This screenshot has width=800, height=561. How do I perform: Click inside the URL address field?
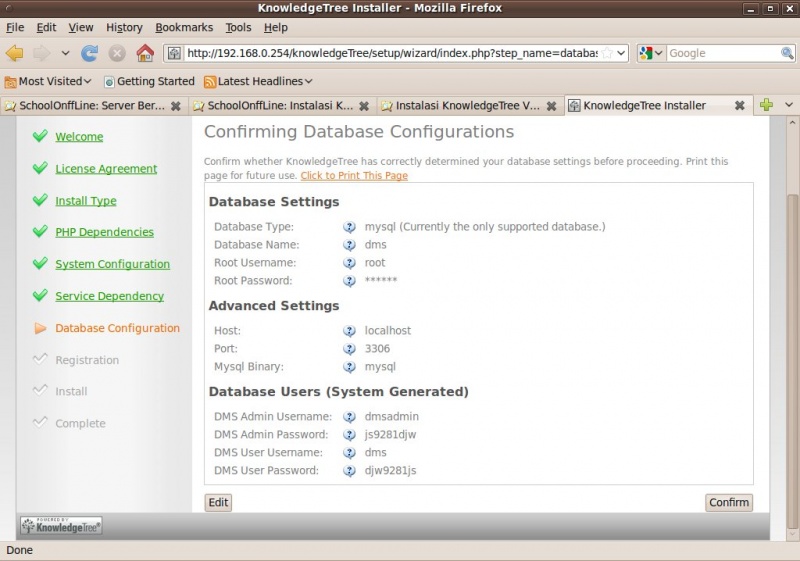click(x=392, y=53)
